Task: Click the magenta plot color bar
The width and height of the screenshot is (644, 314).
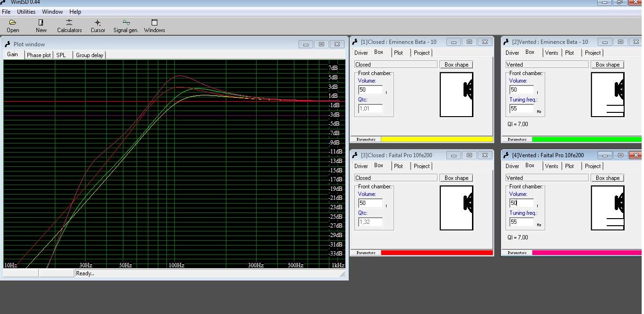Action: click(587, 253)
